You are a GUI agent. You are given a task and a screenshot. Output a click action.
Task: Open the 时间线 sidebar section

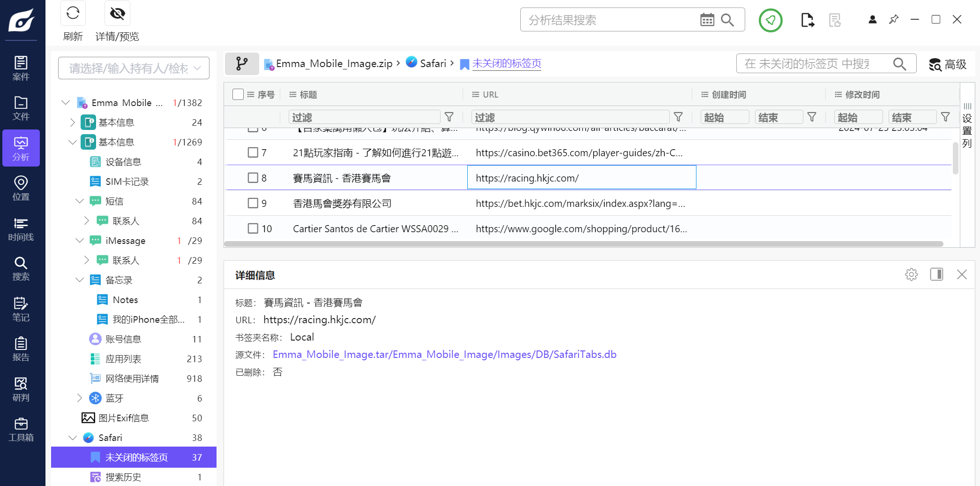21,229
